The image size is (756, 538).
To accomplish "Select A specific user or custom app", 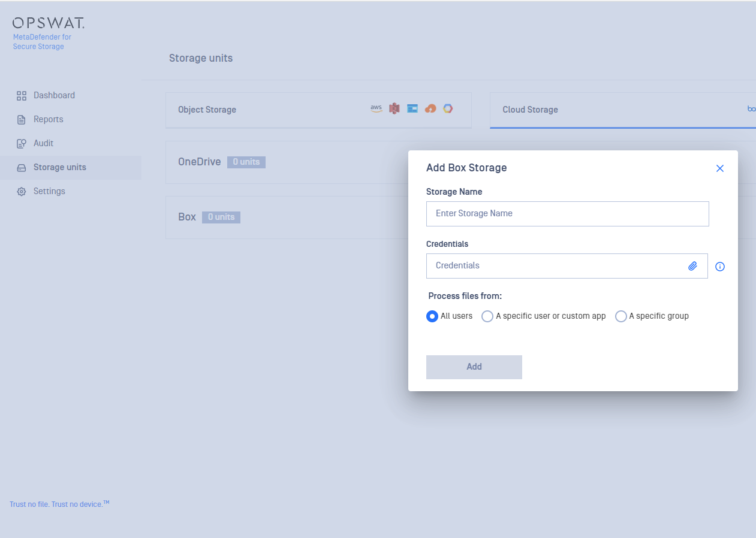I will [487, 316].
